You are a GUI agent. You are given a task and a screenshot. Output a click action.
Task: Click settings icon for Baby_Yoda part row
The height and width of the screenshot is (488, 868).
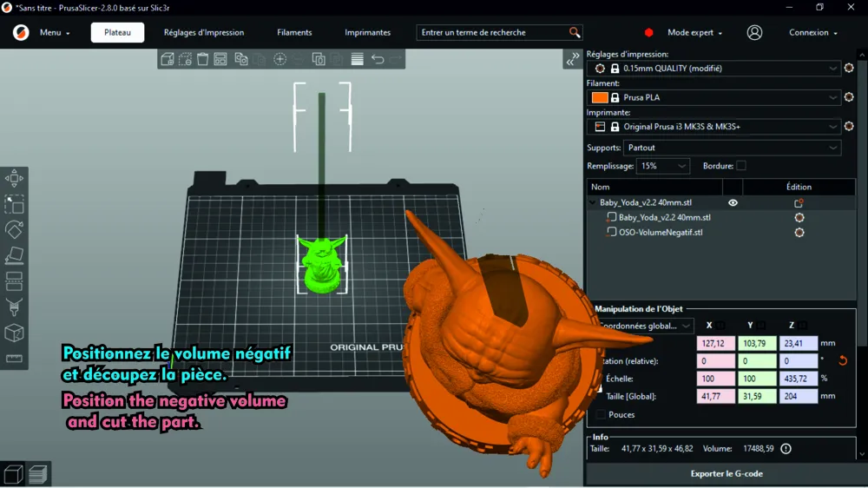799,218
